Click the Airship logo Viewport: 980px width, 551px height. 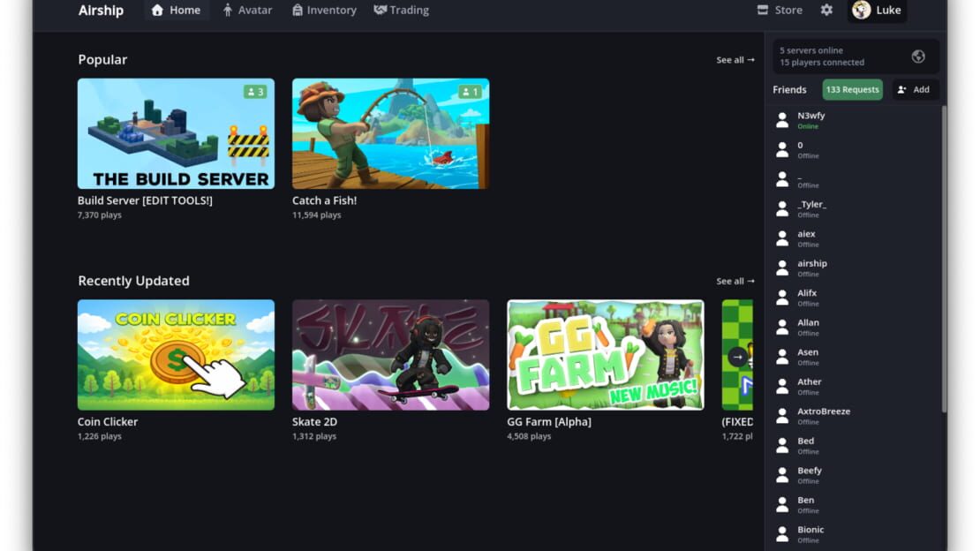(102, 10)
